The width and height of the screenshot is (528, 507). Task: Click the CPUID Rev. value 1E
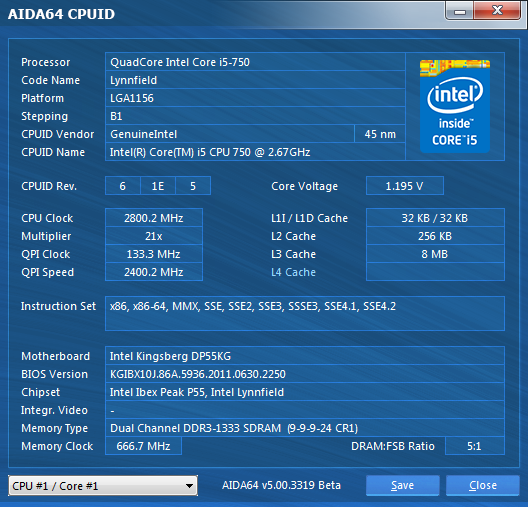pos(158,186)
